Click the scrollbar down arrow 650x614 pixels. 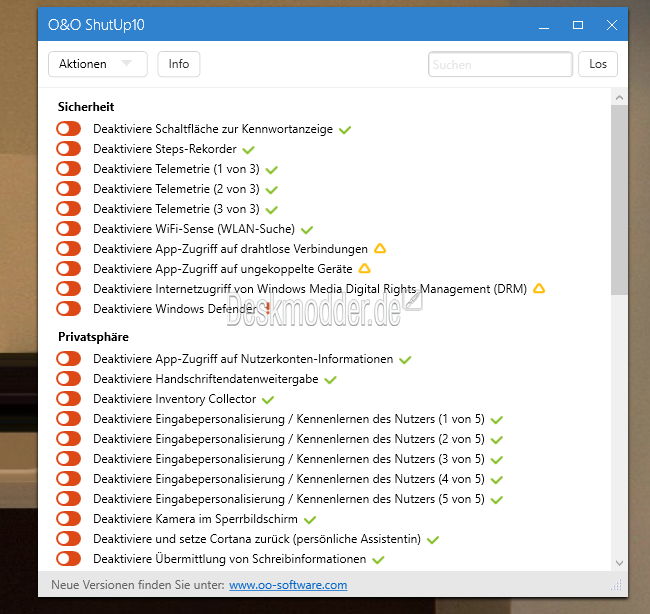(x=619, y=563)
